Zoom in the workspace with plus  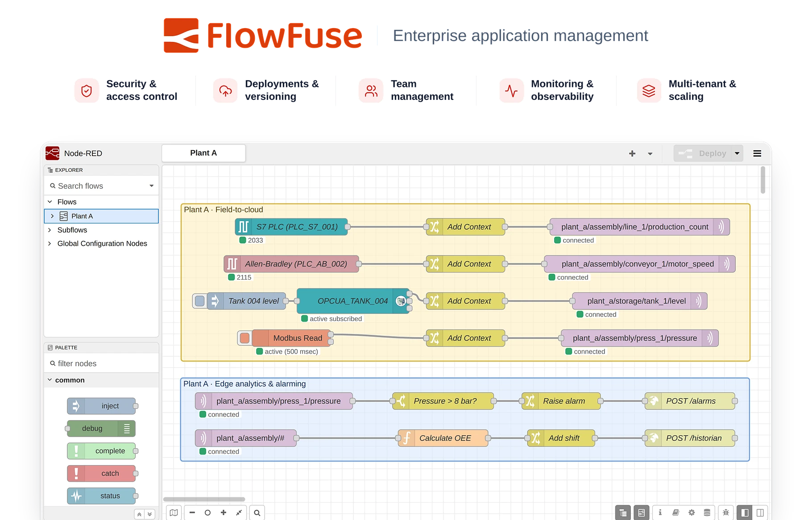(223, 513)
